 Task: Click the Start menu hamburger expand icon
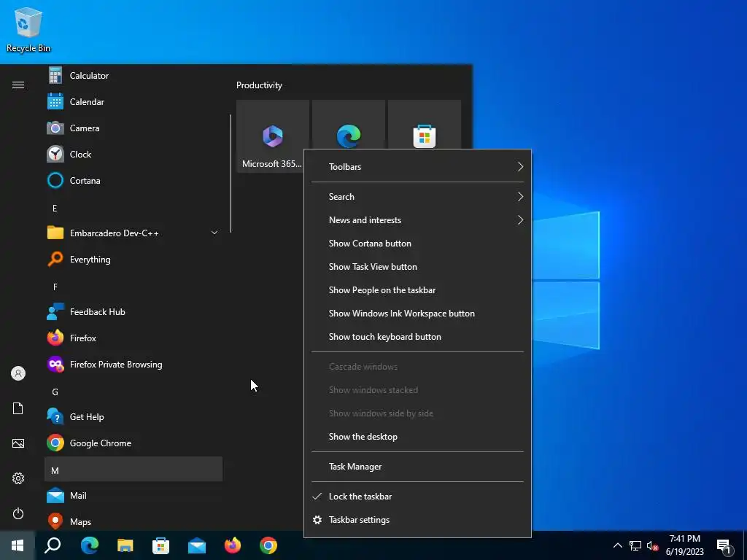coord(18,85)
